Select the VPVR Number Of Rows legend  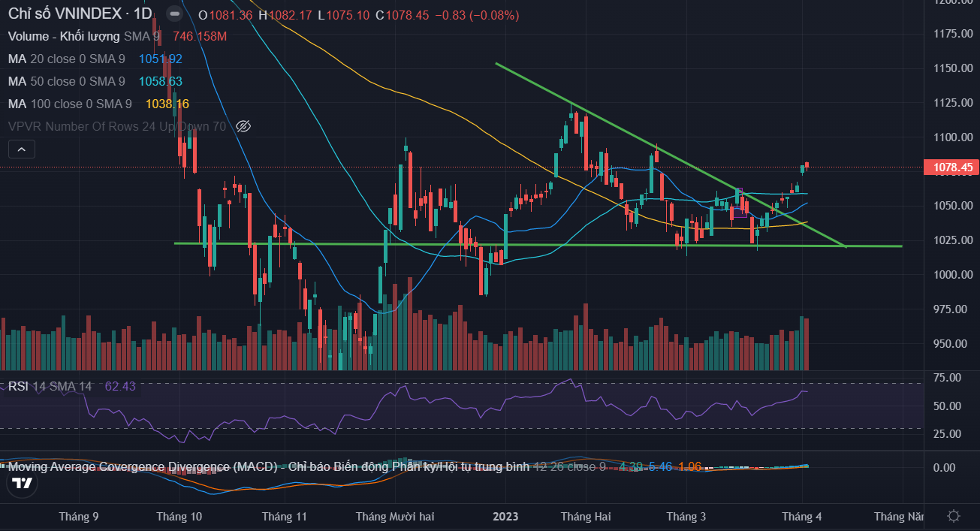tap(117, 126)
